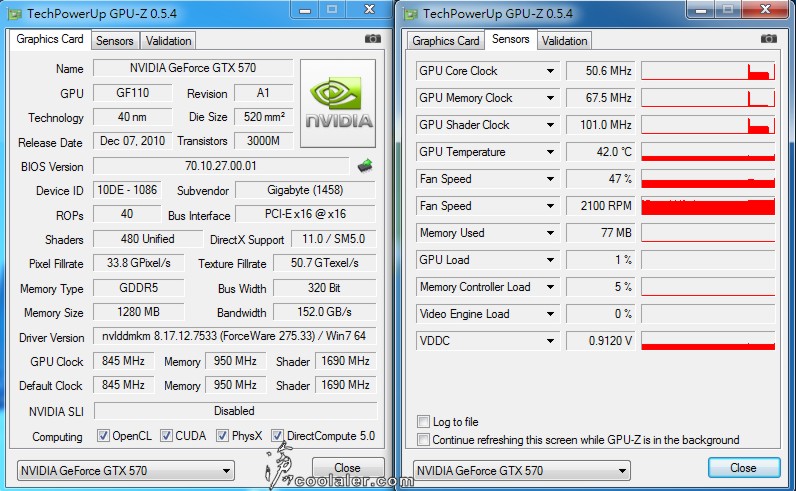
Task: Toggle the OpenCL checkbox
Action: (x=103, y=436)
